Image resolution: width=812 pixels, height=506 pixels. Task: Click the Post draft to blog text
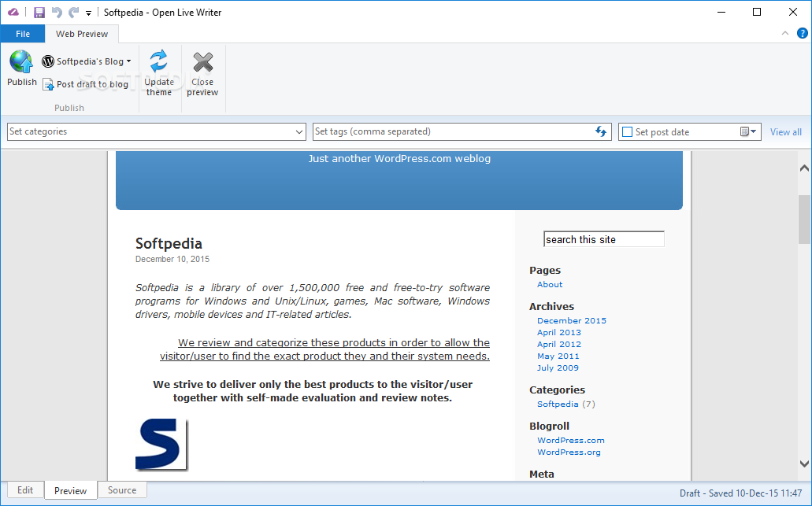tap(92, 84)
